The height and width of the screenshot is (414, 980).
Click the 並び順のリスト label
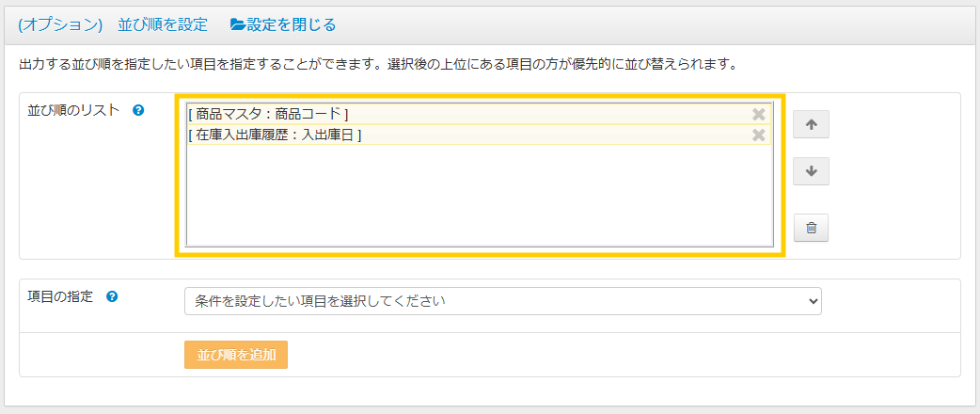75,110
